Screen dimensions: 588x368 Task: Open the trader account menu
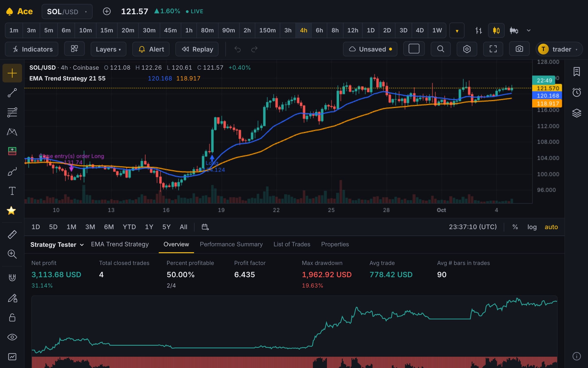559,49
